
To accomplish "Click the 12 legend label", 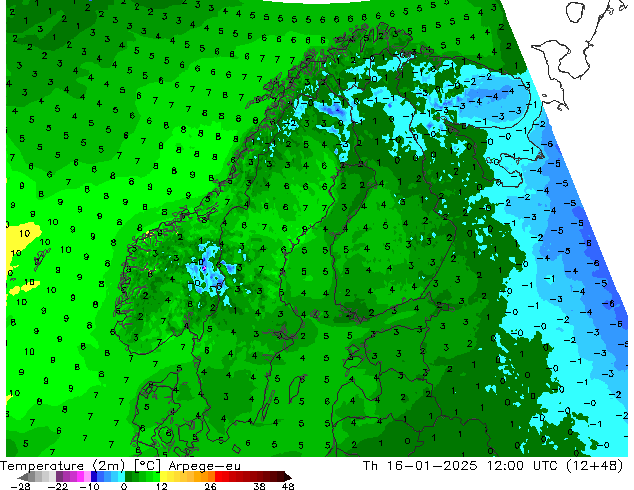I will click(x=162, y=486).
